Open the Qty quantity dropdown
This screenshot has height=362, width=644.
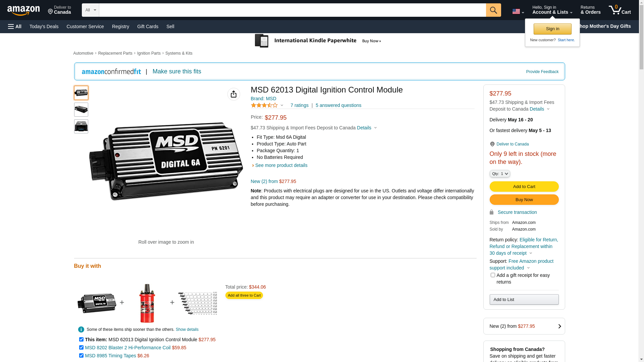point(499,174)
